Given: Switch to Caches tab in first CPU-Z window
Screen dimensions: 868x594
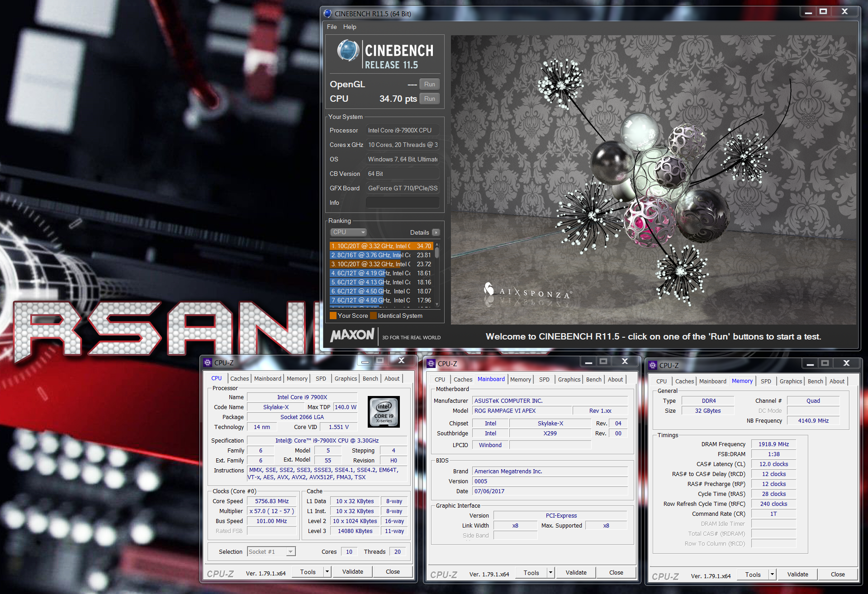Looking at the screenshot, I should tap(239, 378).
